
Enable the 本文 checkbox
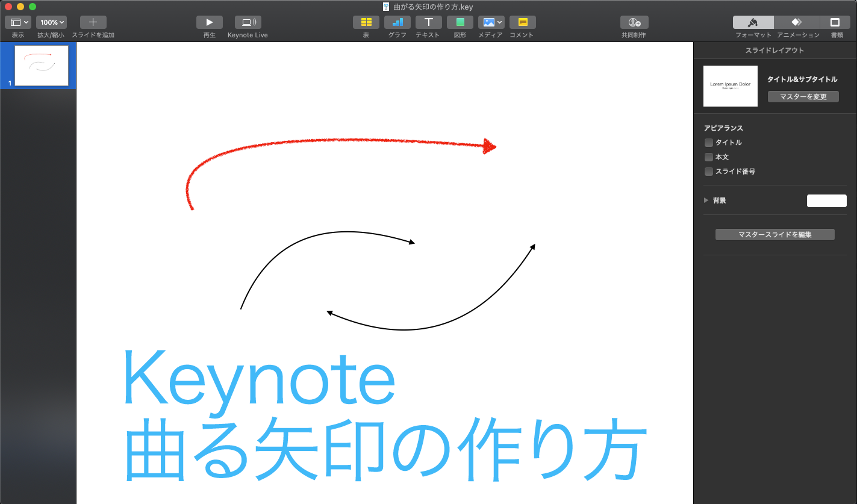pos(709,157)
